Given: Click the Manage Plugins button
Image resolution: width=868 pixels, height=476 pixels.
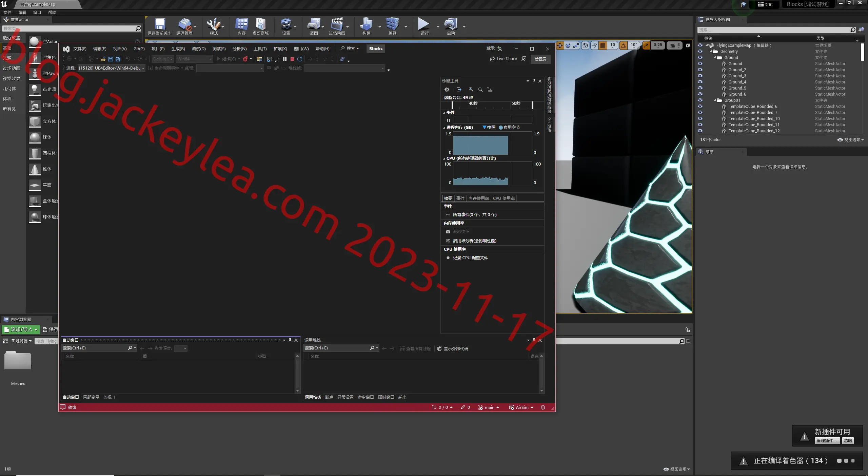Looking at the screenshot, I should coord(827,441).
